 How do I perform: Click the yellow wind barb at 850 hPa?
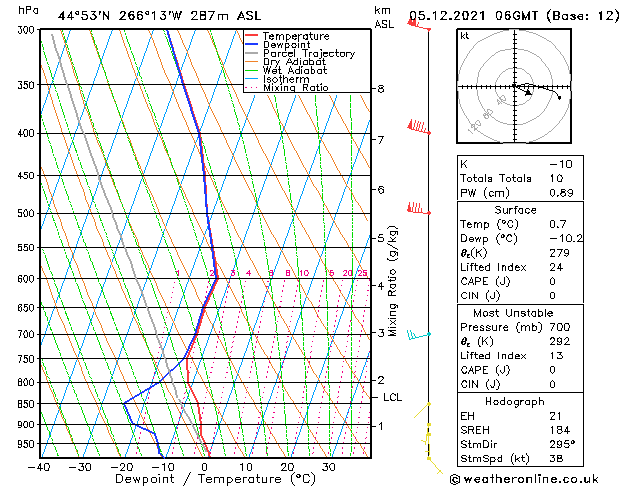[422, 410]
